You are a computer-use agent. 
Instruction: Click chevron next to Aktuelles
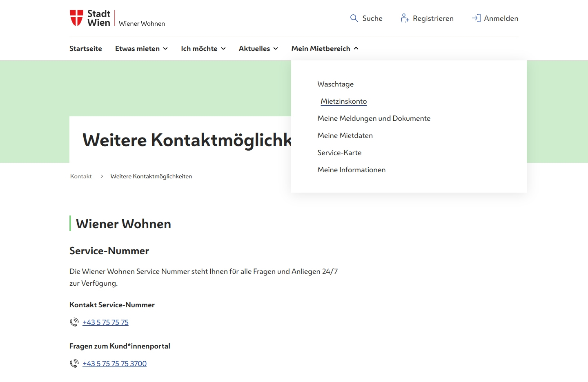[x=276, y=49]
